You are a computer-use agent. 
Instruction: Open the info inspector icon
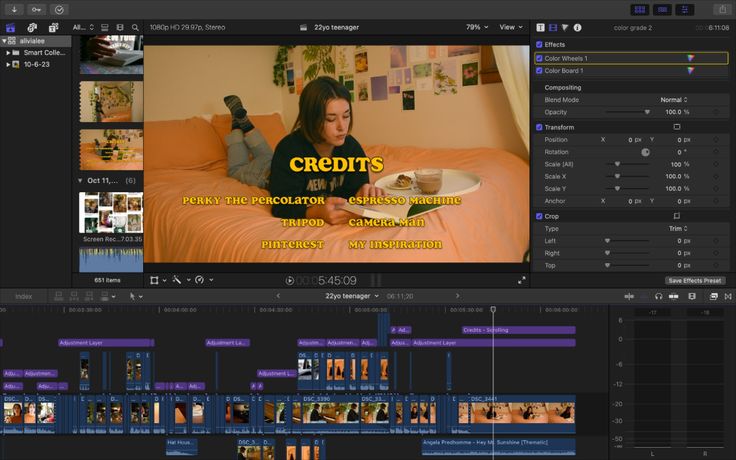pos(577,28)
